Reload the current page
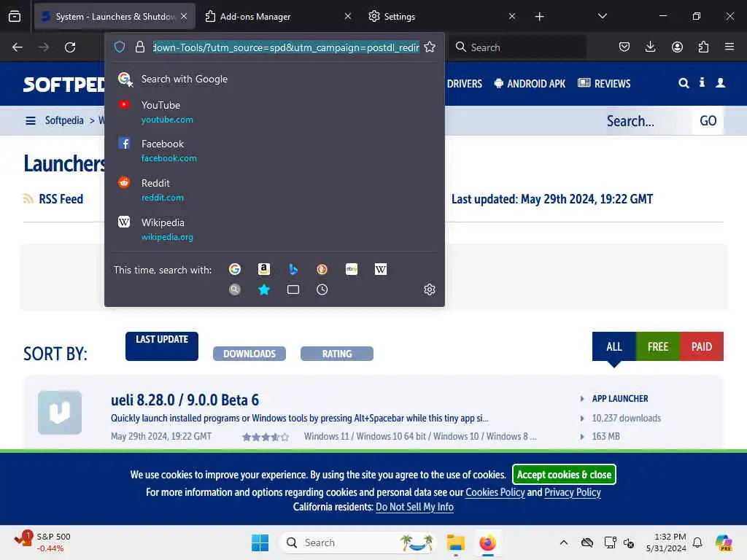The image size is (747, 560). coord(70,47)
